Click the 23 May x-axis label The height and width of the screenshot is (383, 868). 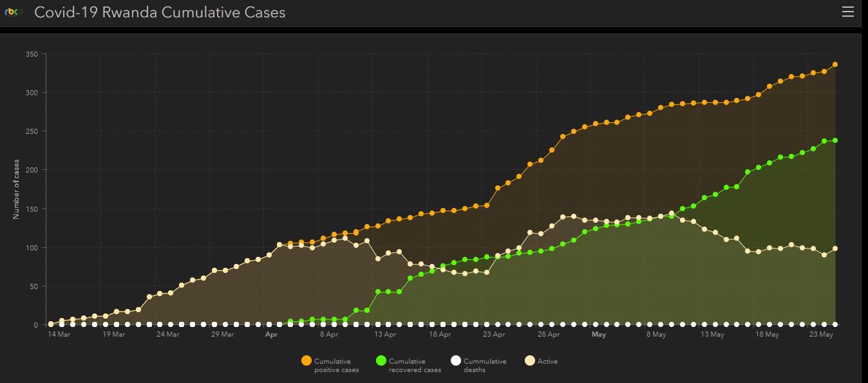click(821, 335)
